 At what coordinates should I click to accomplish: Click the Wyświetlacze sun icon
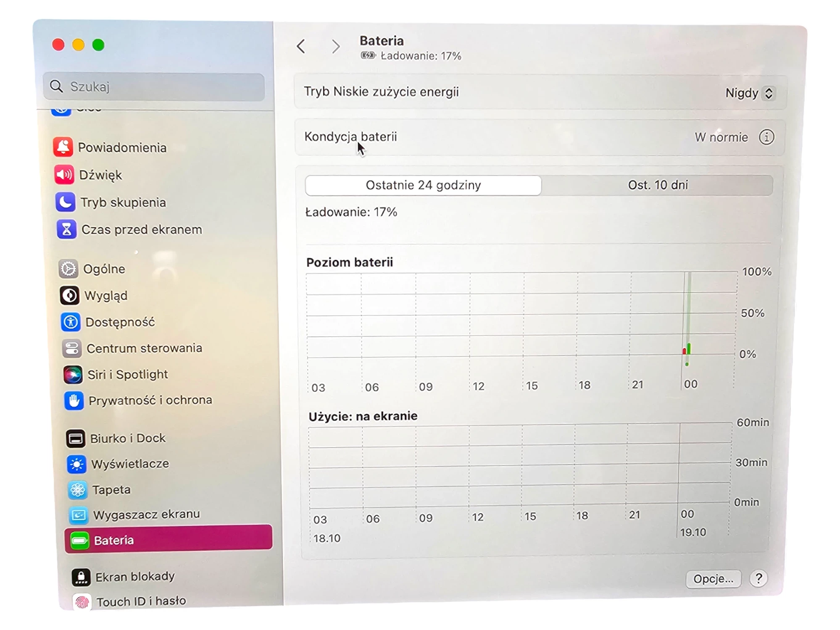coord(76,464)
